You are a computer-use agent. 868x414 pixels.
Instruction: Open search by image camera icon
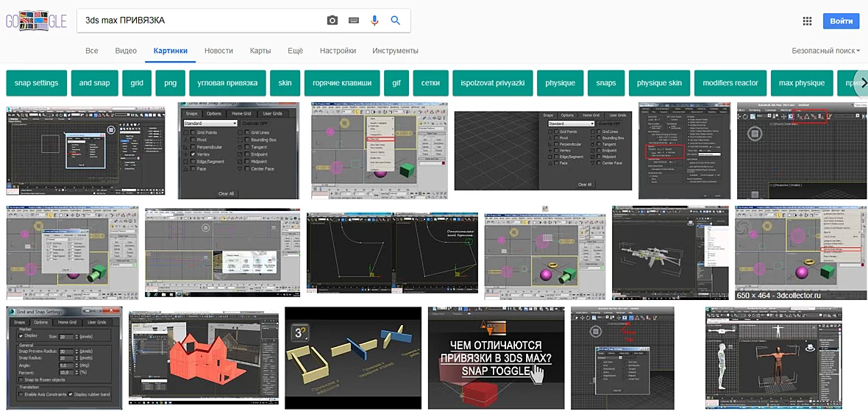coord(332,21)
